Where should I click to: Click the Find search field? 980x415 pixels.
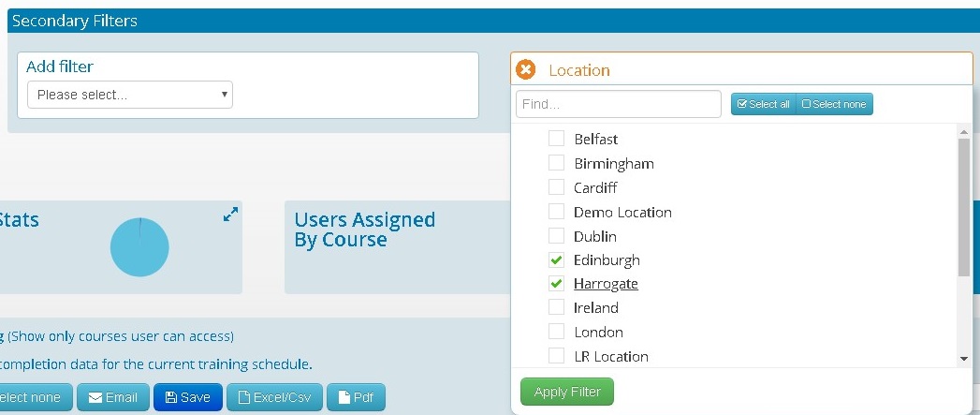(618, 104)
